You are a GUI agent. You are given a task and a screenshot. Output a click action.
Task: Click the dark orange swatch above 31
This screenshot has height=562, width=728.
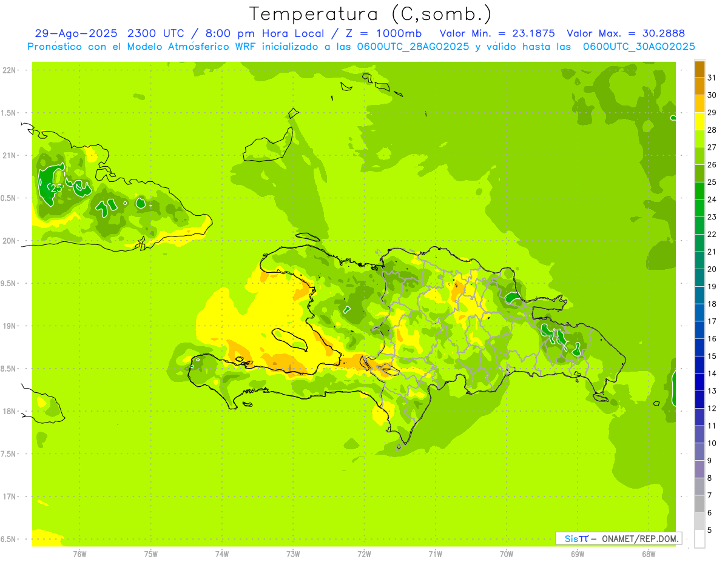click(x=699, y=69)
